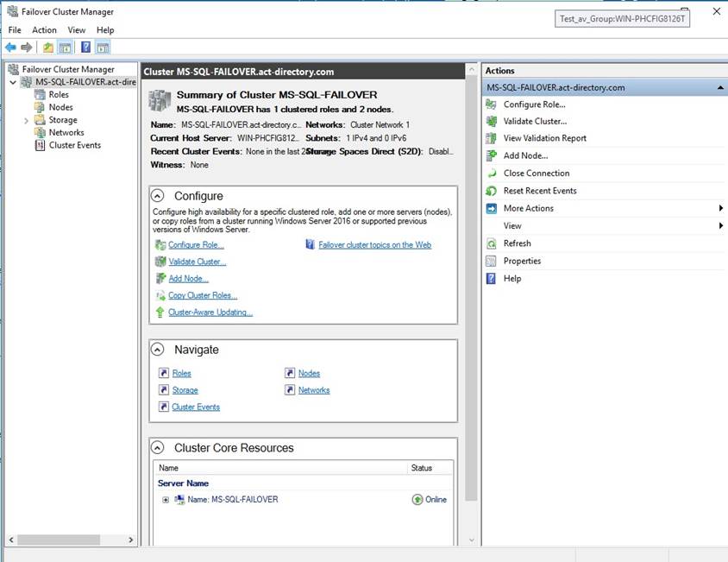Screen dimensions: 728x562
Task: Click Refresh in the Actions pane
Action: click(x=518, y=243)
